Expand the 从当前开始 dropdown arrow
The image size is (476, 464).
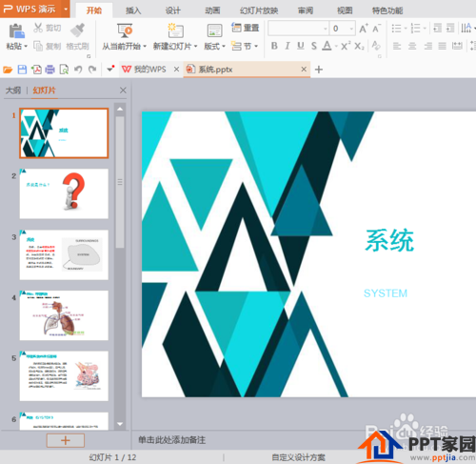coord(145,47)
